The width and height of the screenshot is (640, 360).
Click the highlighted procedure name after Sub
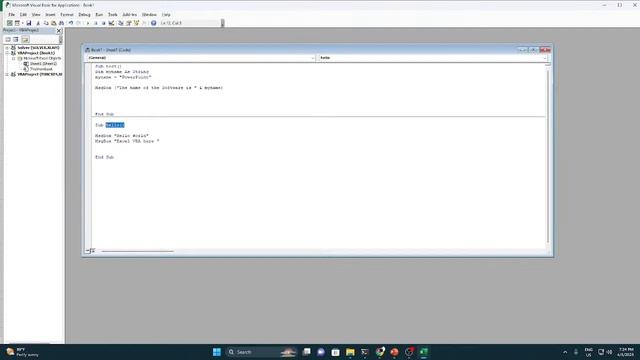115,125
